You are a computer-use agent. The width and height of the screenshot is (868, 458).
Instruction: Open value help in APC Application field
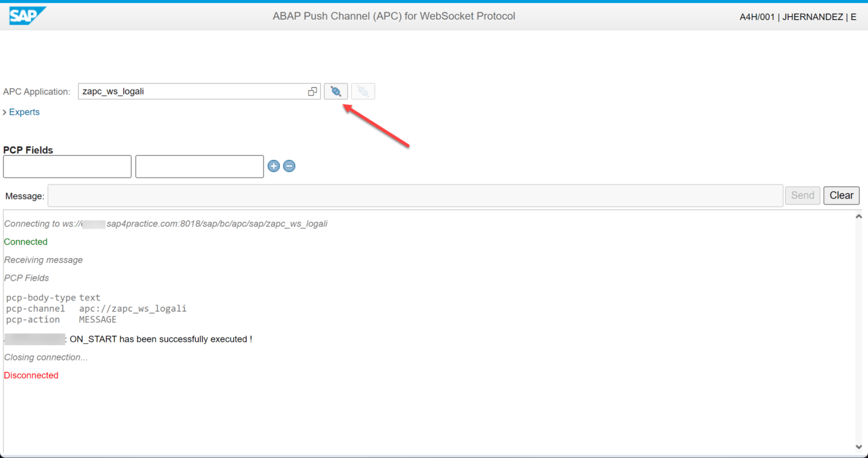point(312,92)
